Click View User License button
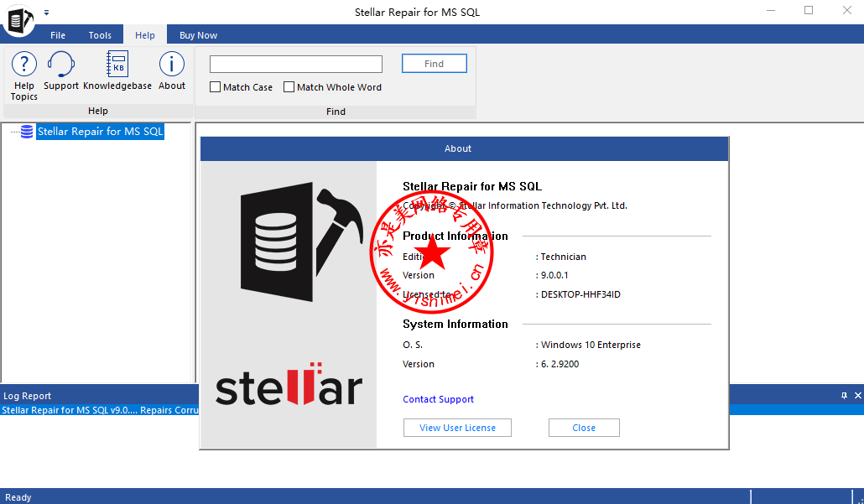 click(457, 428)
